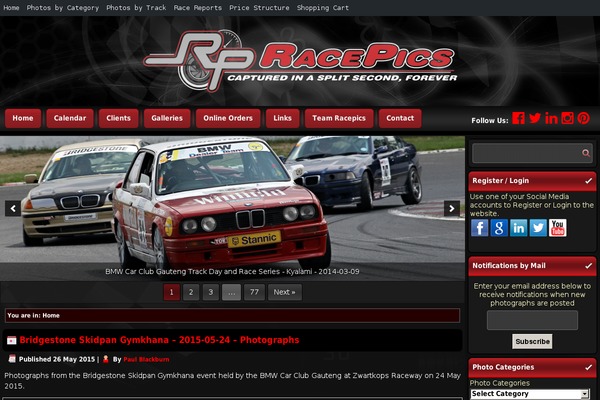
Task: Collapse the Photo Categories panel checkmark
Action: (x=589, y=367)
